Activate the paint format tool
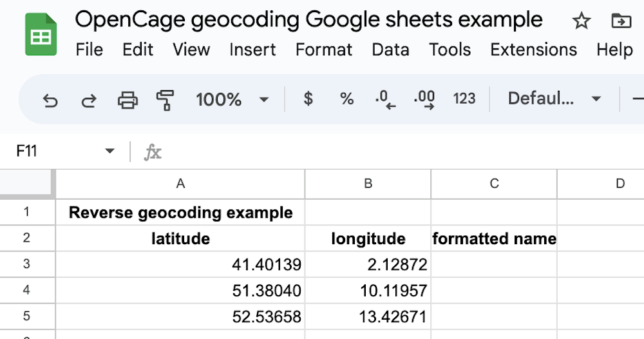The image size is (644, 339). tap(165, 101)
